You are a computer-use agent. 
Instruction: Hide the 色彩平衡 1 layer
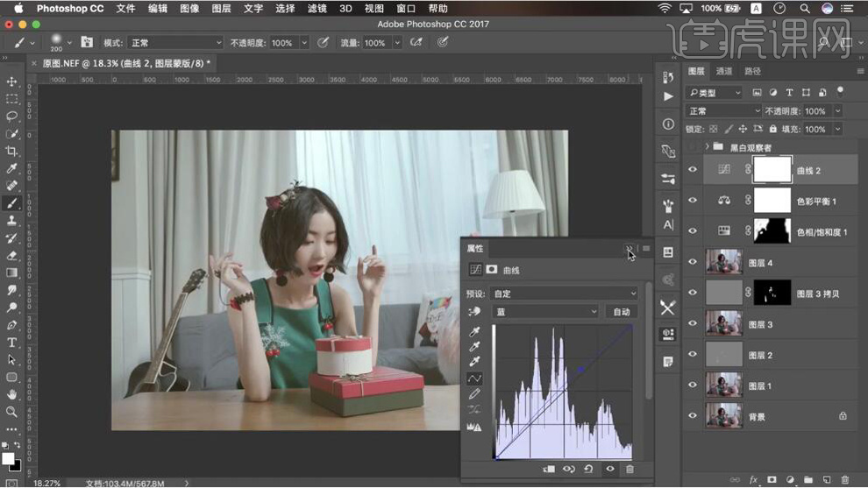pyautogui.click(x=693, y=201)
